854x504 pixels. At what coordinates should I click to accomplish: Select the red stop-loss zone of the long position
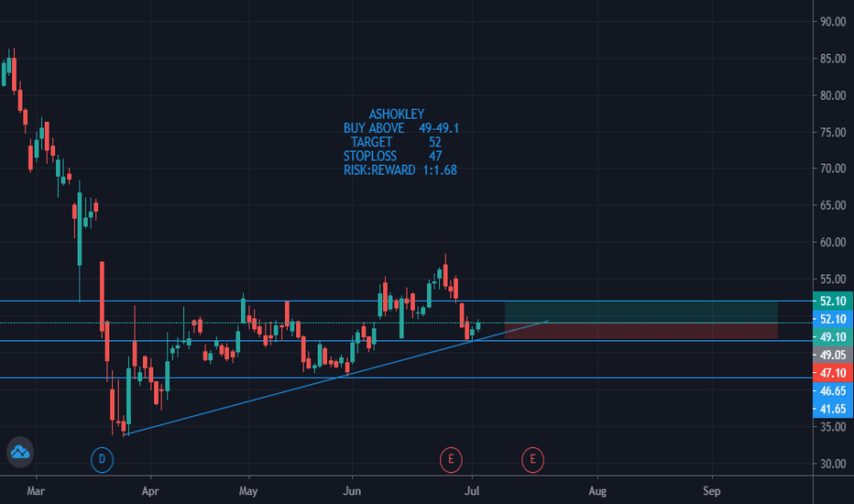[641, 331]
